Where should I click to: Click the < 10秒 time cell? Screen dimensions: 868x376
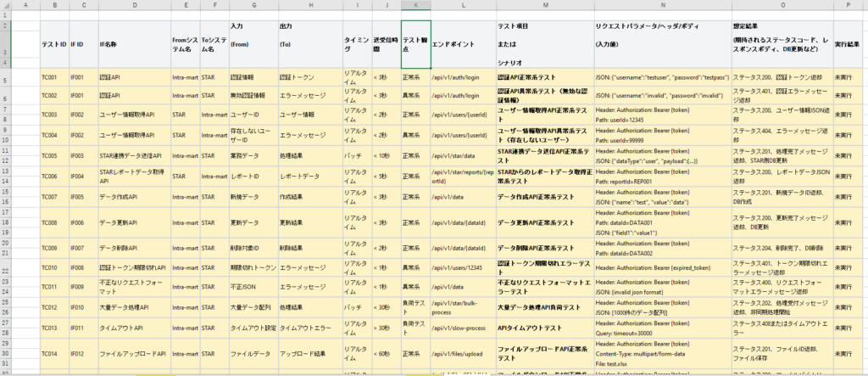tap(387, 156)
